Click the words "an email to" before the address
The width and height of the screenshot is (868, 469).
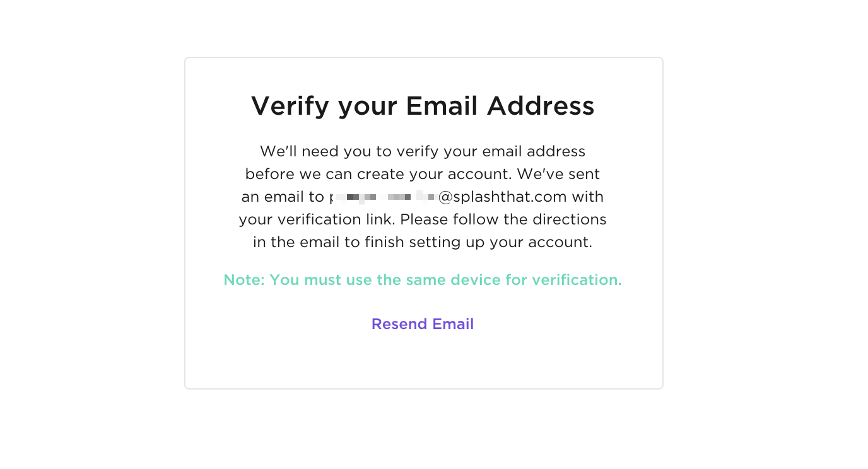point(283,197)
